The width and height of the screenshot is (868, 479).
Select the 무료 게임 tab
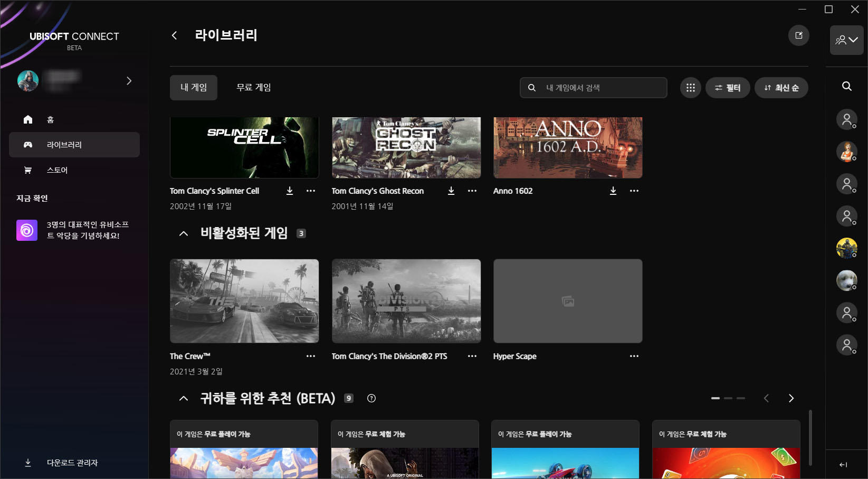(x=254, y=88)
